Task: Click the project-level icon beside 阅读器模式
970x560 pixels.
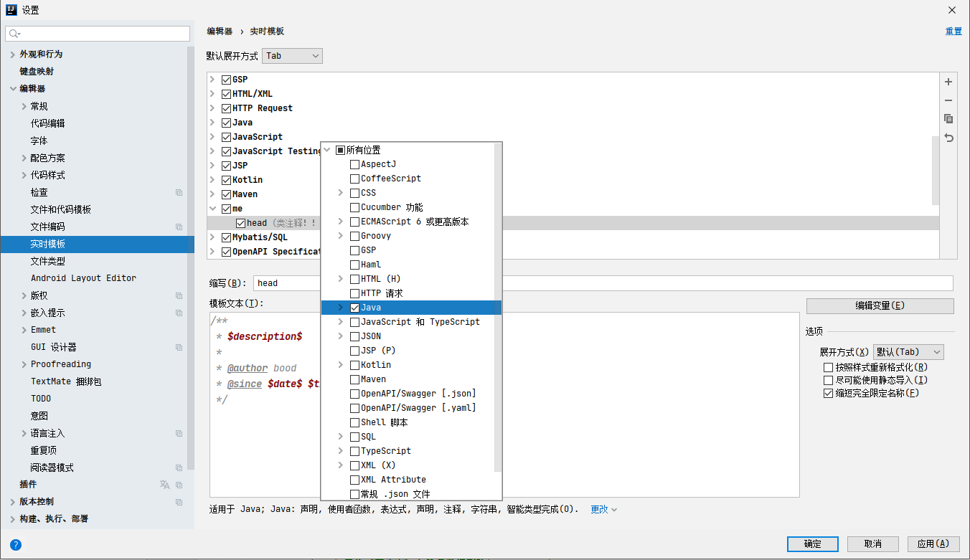Action: [179, 468]
